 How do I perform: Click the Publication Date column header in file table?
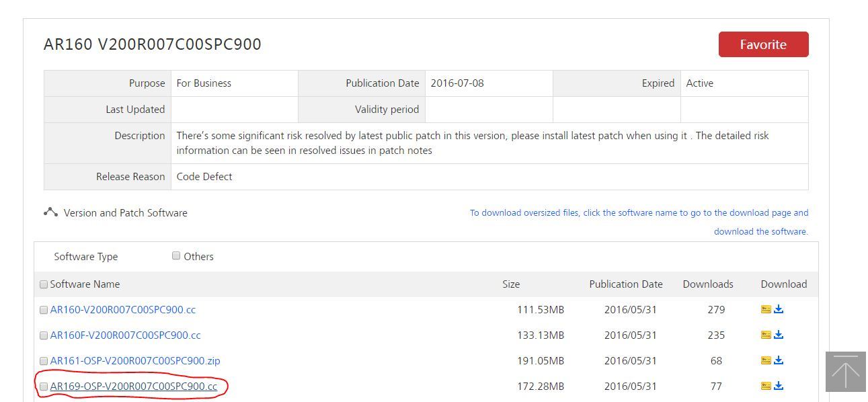click(626, 284)
